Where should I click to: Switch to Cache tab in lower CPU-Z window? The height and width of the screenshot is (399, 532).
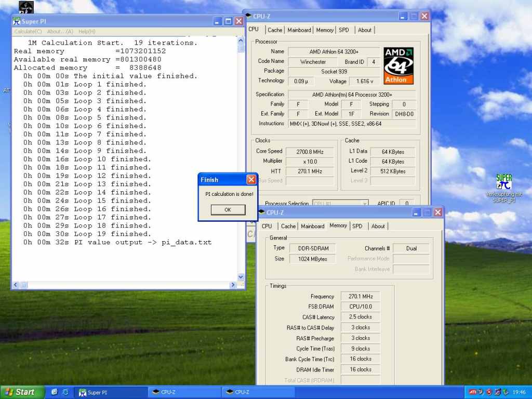[288, 227]
